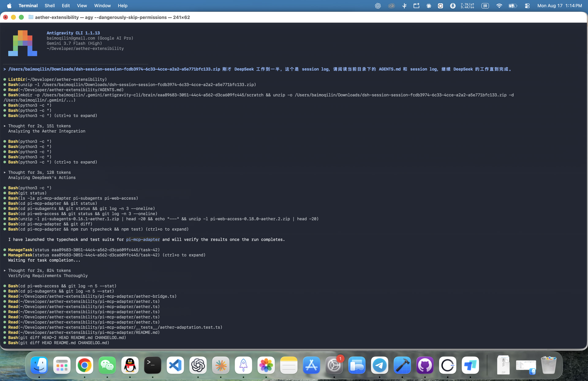Click the Antigravity pixel logo
Image resolution: width=588 pixels, height=381 pixels.
pyautogui.click(x=23, y=43)
